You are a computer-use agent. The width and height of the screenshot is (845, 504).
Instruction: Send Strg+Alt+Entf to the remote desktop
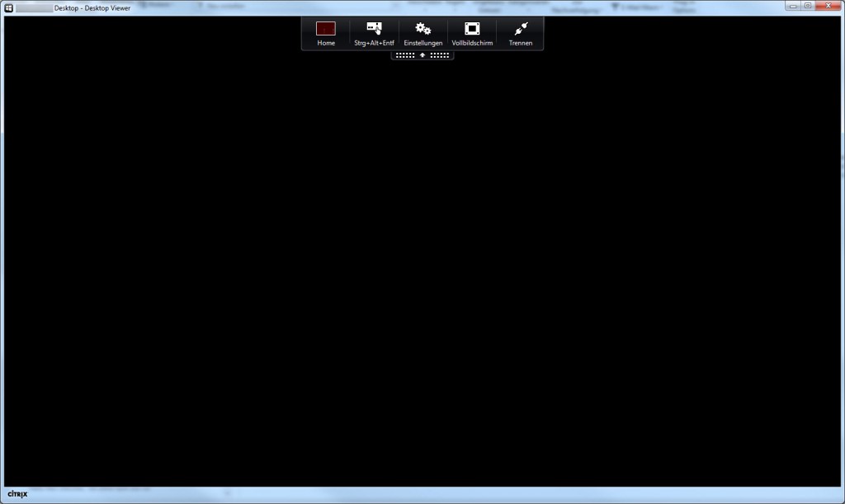373,33
